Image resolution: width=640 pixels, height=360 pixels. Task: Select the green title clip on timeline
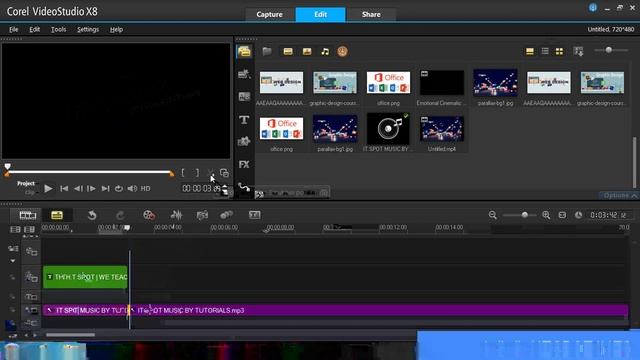coord(85,277)
